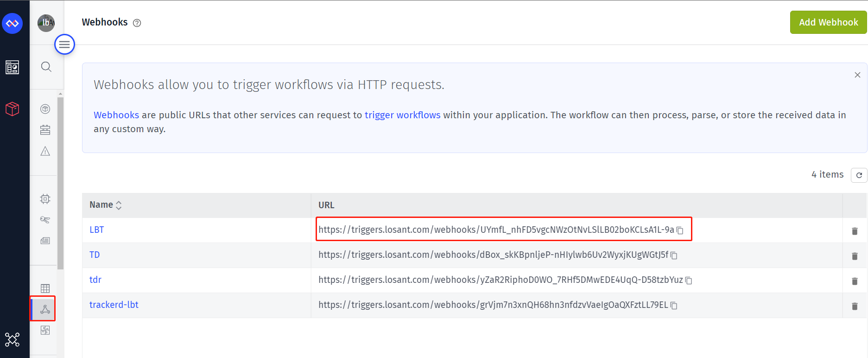Click the Losant logo icon
Viewport: 868px width, 358px height.
coord(13,23)
